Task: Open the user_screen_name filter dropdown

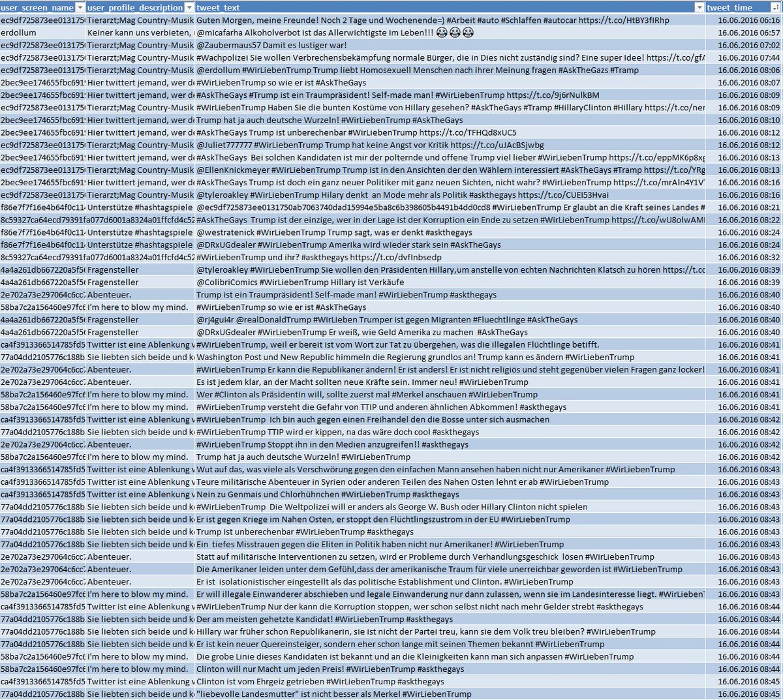Action: tap(80, 8)
